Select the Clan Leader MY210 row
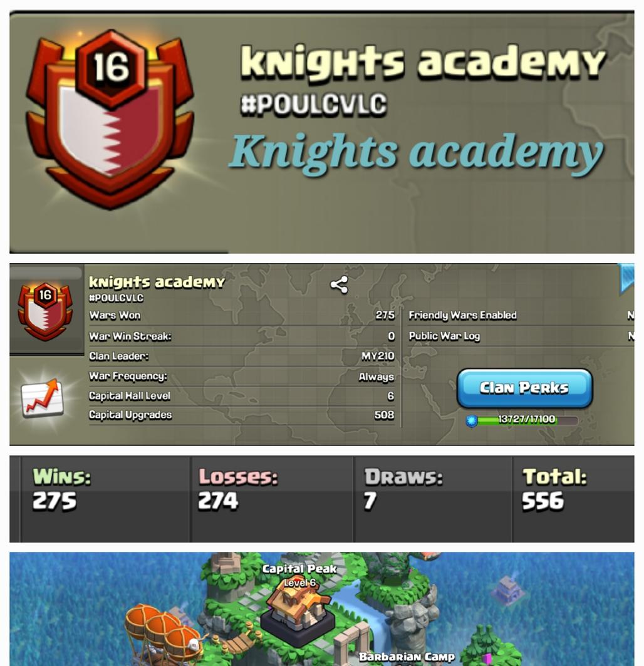 241,356
